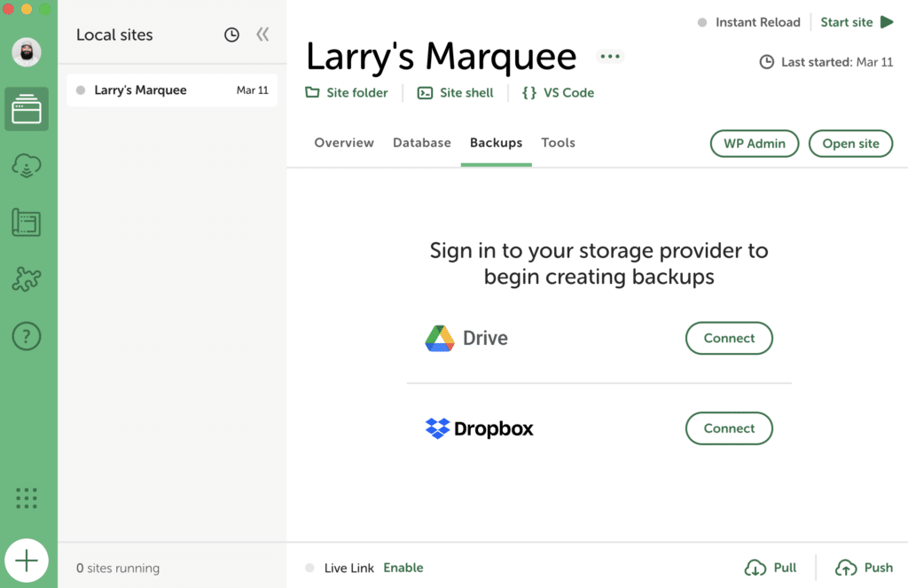Open site in VS Code
Screen dimensions: 908x588
[558, 93]
